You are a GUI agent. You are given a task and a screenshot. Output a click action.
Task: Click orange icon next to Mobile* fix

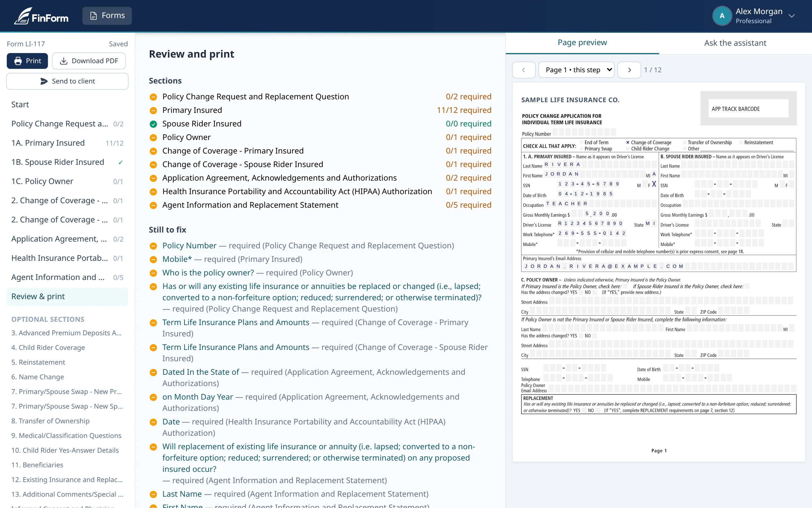coord(153,259)
